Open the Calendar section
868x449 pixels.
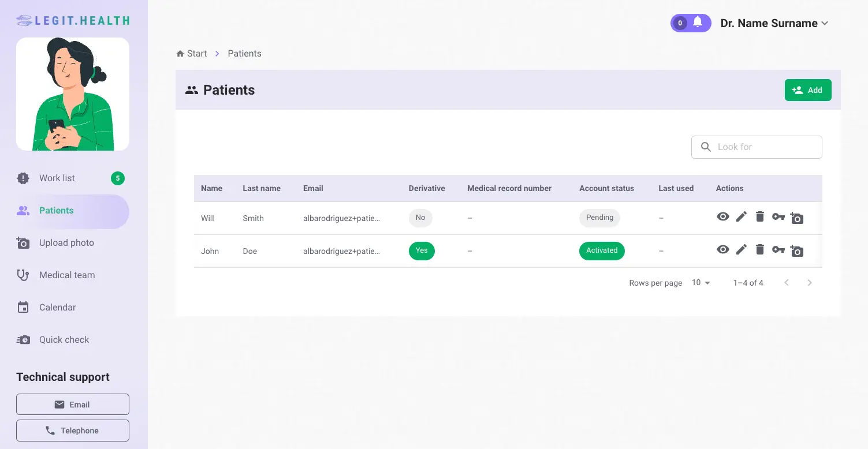coord(57,307)
